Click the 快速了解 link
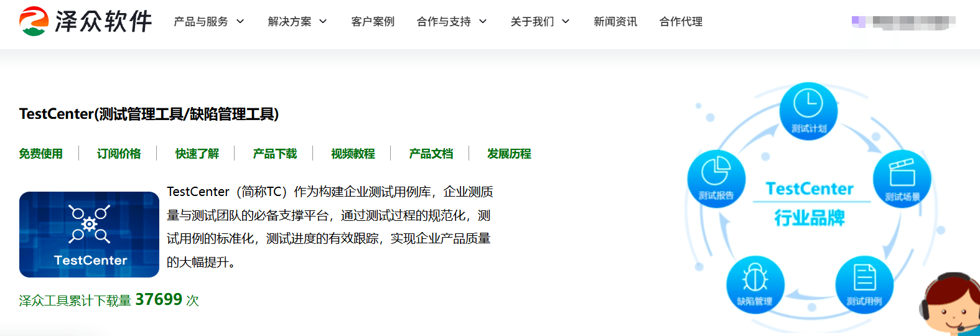Image resolution: width=980 pixels, height=336 pixels. pos(197,154)
